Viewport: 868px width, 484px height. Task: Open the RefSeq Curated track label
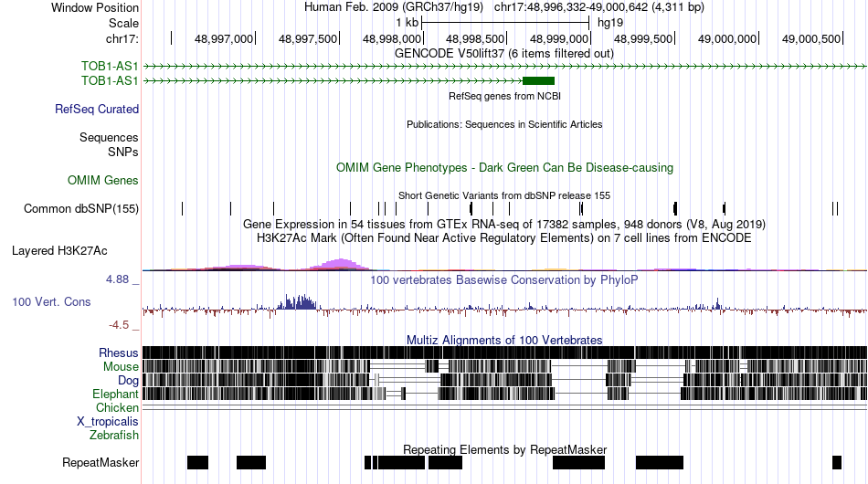[97, 109]
